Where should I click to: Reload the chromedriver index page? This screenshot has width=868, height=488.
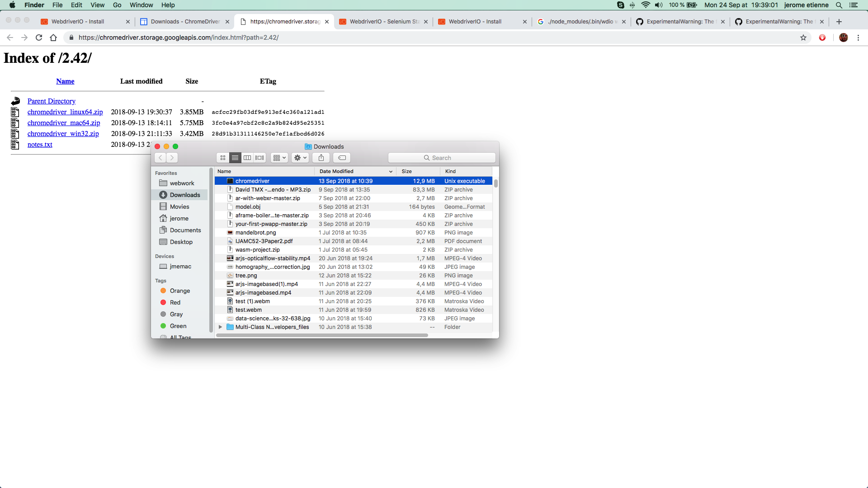tap(39, 38)
